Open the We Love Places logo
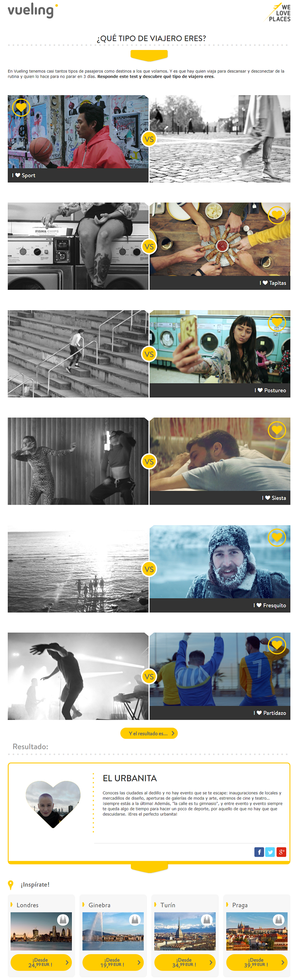The width and height of the screenshot is (299, 980). click(x=278, y=12)
